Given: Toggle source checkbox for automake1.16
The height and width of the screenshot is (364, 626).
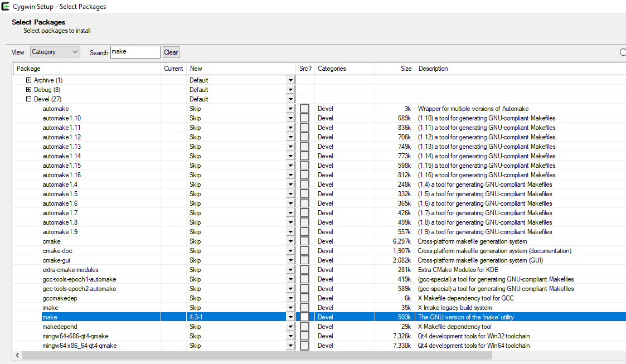Looking at the screenshot, I should 304,175.
